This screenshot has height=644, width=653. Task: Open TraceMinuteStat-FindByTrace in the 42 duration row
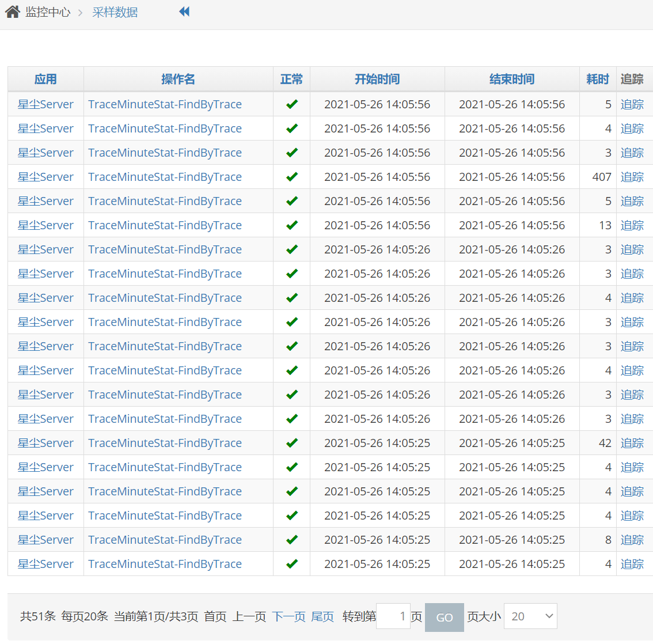[165, 443]
